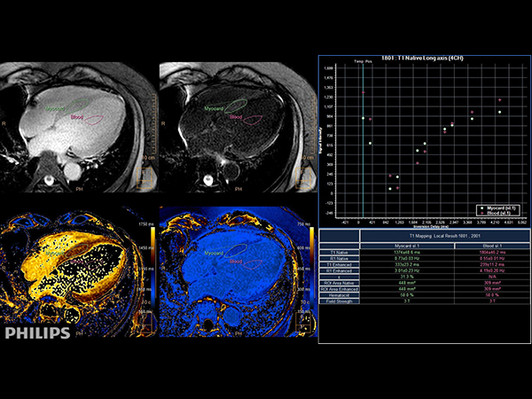The height and width of the screenshot is (399, 532).
Task: Select pink Blood ROI contour in dark enhanced image
Action: tap(253, 120)
